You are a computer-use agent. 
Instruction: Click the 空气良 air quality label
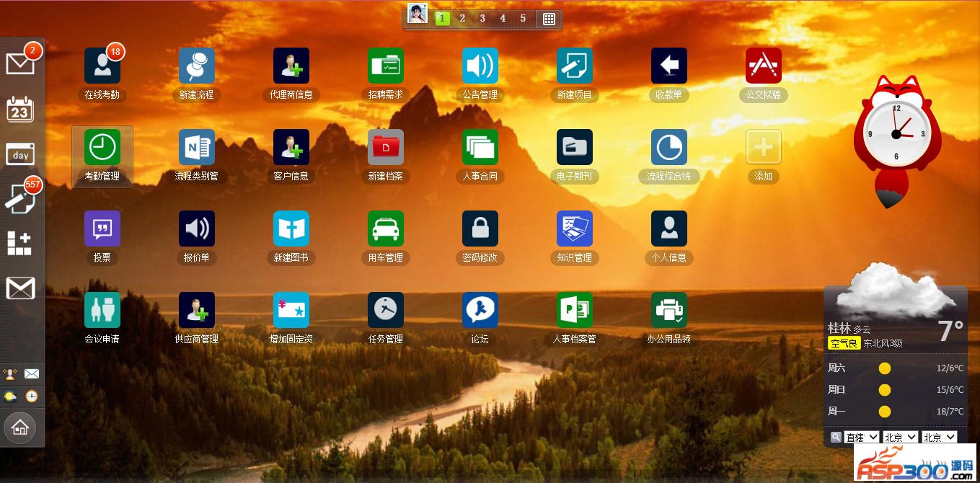[x=844, y=343]
